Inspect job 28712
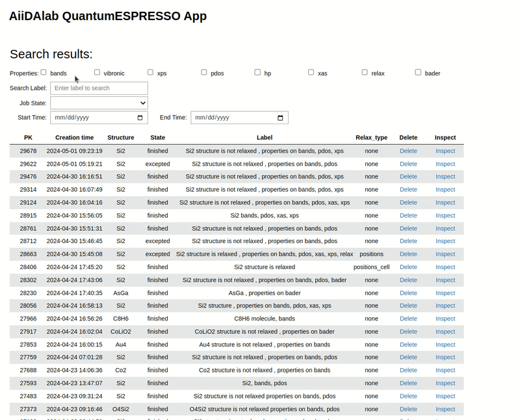 pyautogui.click(x=445, y=241)
